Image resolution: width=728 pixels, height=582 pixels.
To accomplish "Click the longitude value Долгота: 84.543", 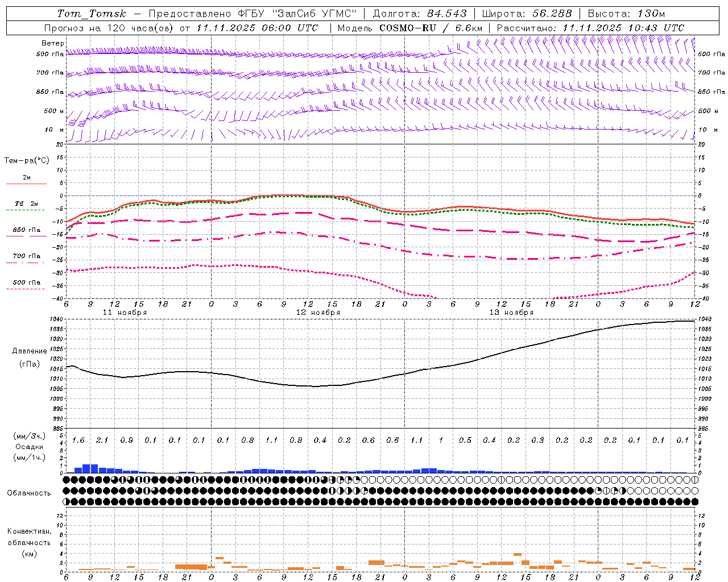I will point(420,14).
